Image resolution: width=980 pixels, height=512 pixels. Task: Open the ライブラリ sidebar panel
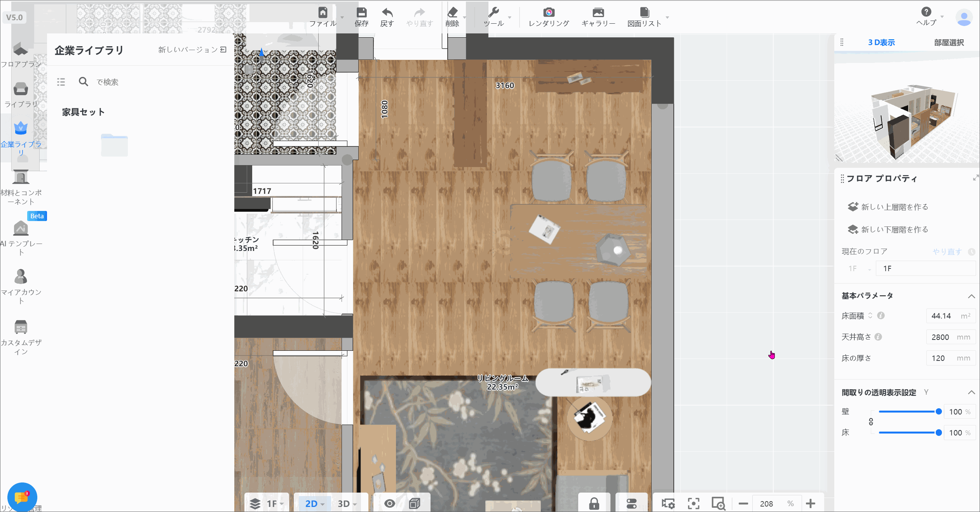point(21,95)
